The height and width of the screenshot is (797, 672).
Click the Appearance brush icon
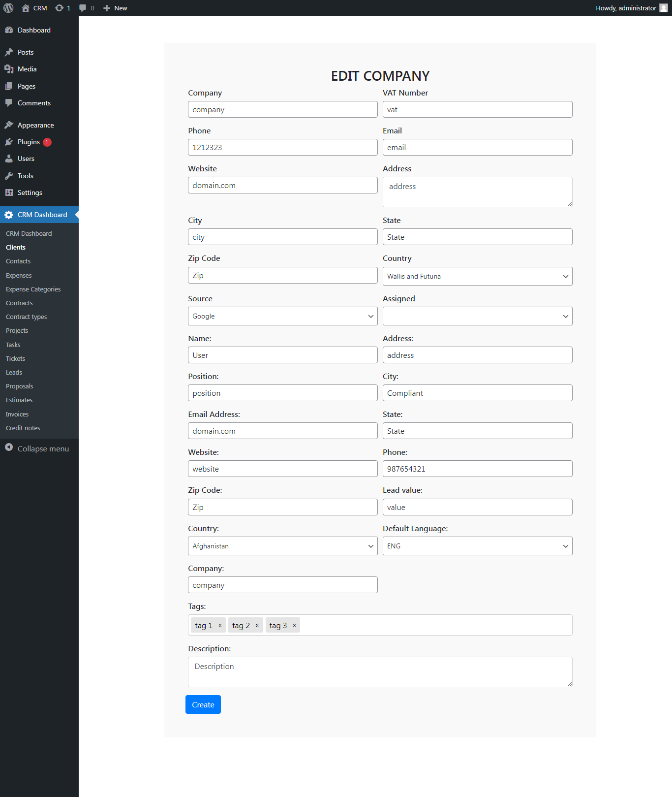coord(9,125)
